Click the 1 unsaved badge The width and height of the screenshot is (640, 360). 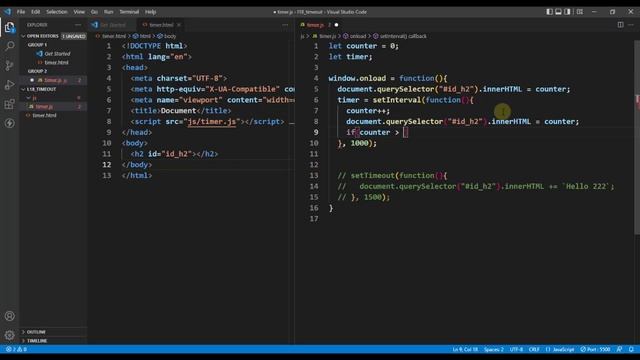[x=74, y=36]
